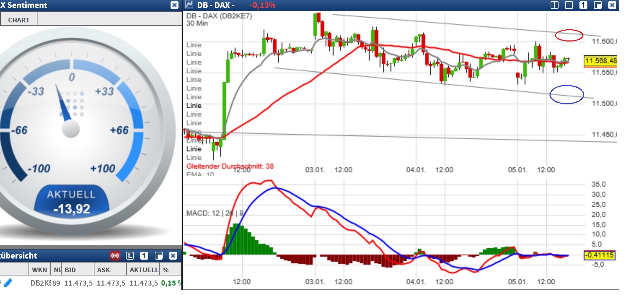
Task: Click the AKTUELL column header
Action: click(144, 270)
